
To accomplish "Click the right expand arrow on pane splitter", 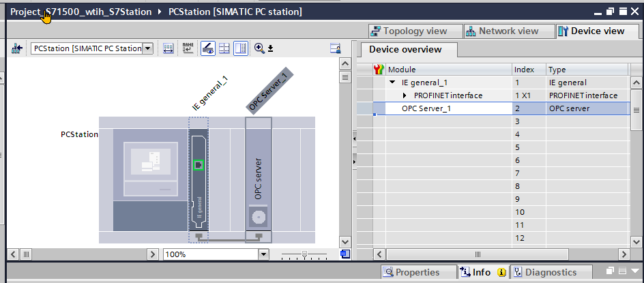I will click(x=354, y=162).
